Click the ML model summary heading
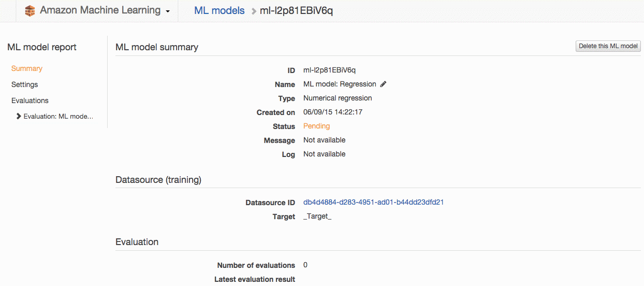 (157, 47)
